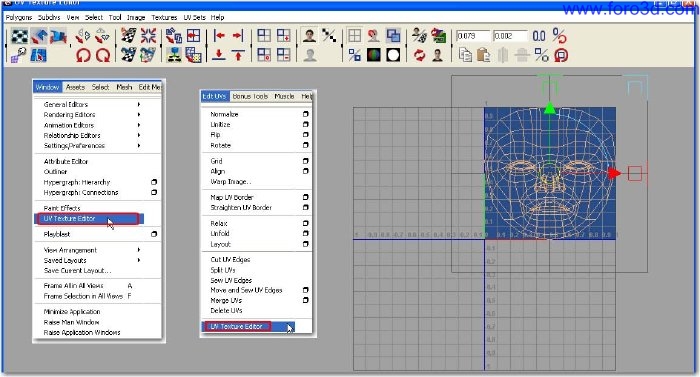
Task: Toggle Display Image face icon
Action: click(309, 36)
